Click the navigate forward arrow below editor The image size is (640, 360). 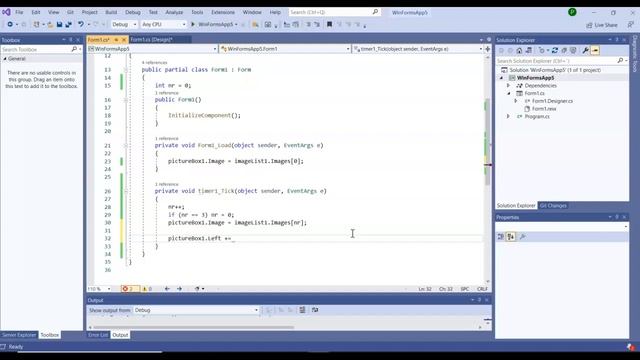coord(179,289)
